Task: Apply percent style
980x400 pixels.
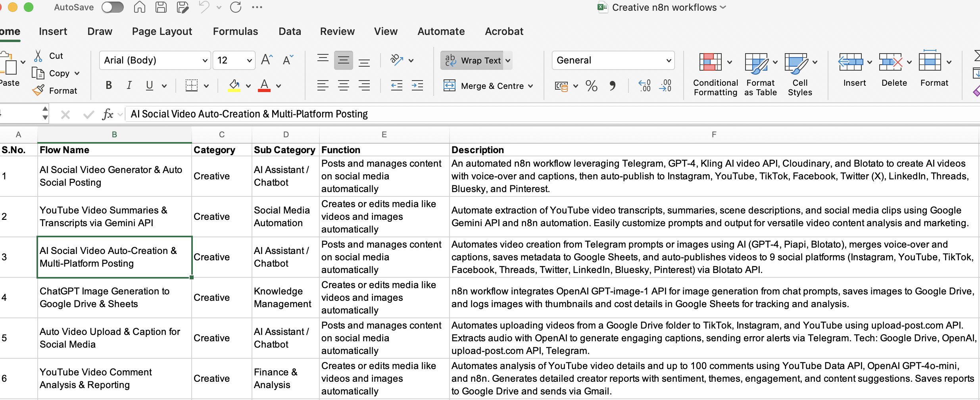Action: click(x=591, y=86)
